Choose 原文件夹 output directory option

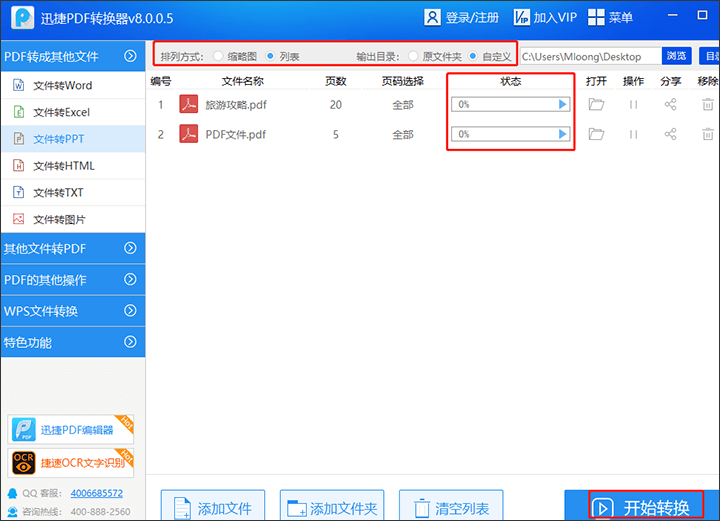point(413,56)
